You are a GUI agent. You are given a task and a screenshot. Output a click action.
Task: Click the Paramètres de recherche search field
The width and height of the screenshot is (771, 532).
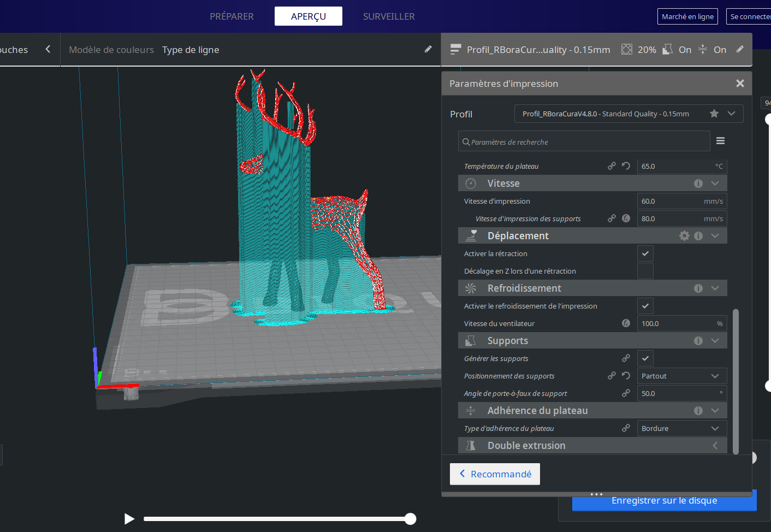(x=584, y=142)
